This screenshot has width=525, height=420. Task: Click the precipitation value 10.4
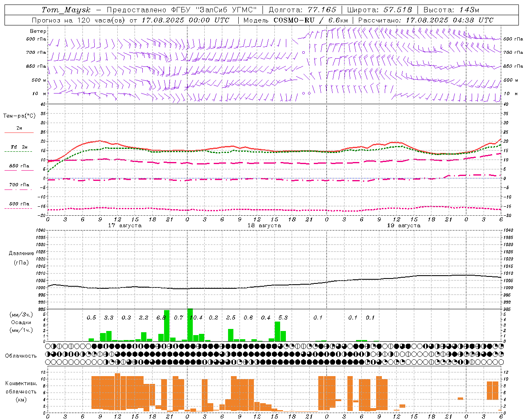coord(196,317)
